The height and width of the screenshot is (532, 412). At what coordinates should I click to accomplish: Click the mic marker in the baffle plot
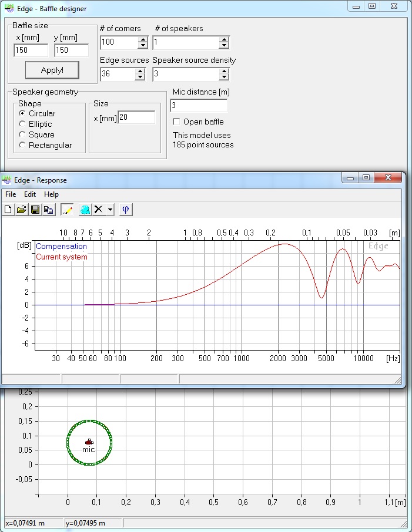pyautogui.click(x=89, y=442)
